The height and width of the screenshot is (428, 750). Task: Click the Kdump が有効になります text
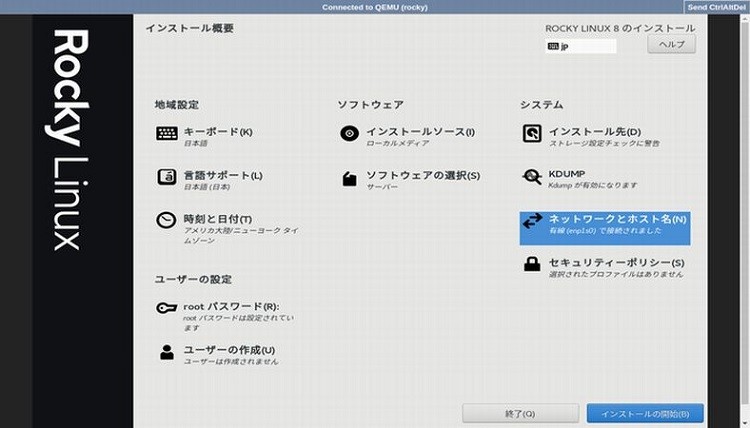[593, 185]
